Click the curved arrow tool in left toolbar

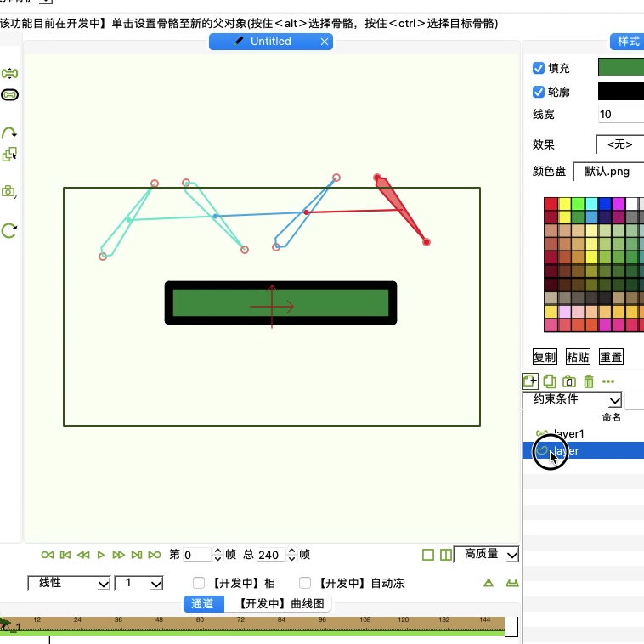[x=9, y=133]
